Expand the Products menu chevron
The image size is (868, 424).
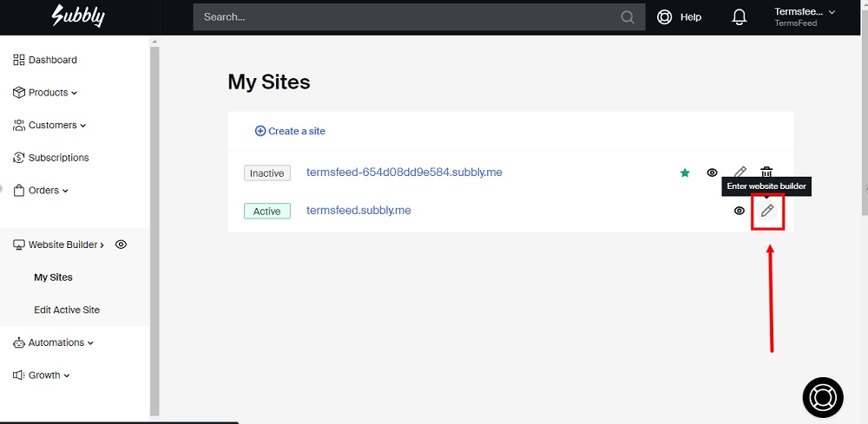[74, 93]
